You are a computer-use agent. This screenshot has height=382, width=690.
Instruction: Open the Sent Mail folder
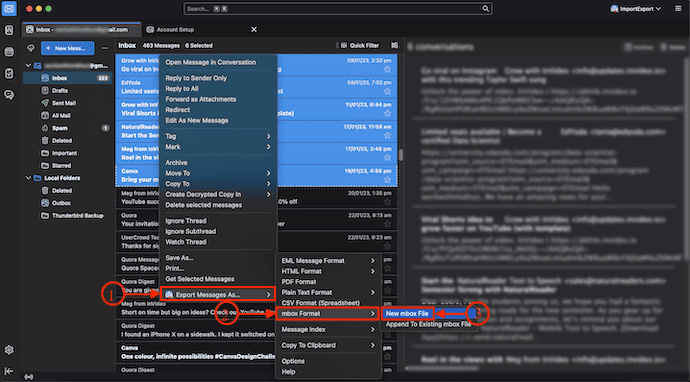click(x=67, y=103)
